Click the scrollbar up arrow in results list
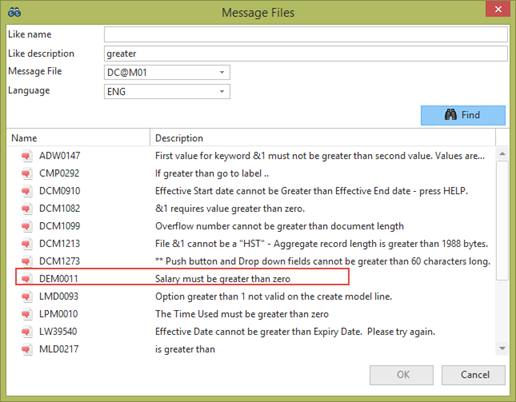Screen dimensions: 516x402 pyautogui.click(x=502, y=154)
